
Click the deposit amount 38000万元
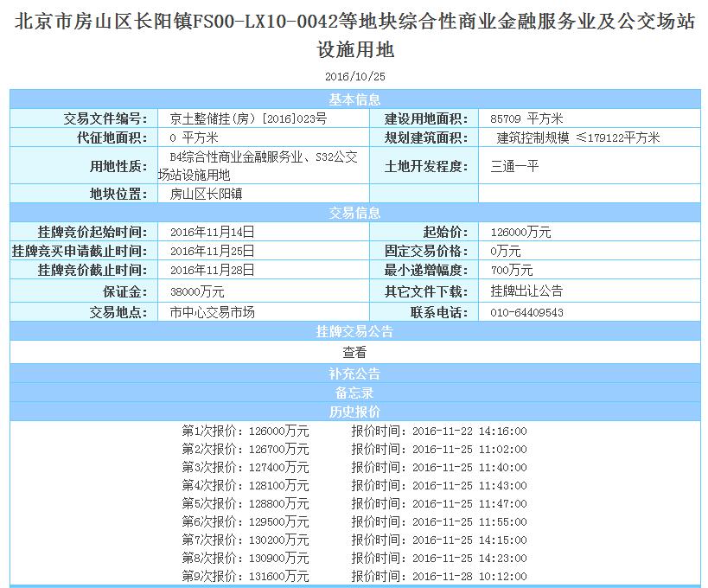pyautogui.click(x=197, y=292)
